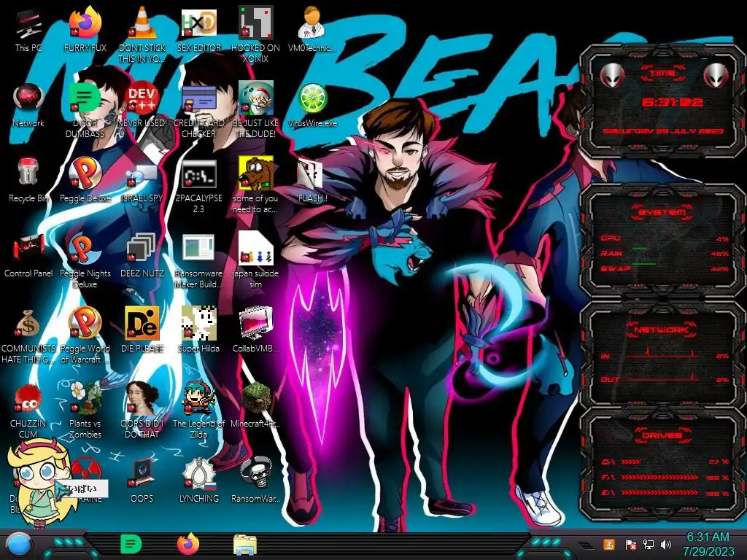Launch Peggle World of Warcraft
The height and width of the screenshot is (560, 747).
coord(85,324)
